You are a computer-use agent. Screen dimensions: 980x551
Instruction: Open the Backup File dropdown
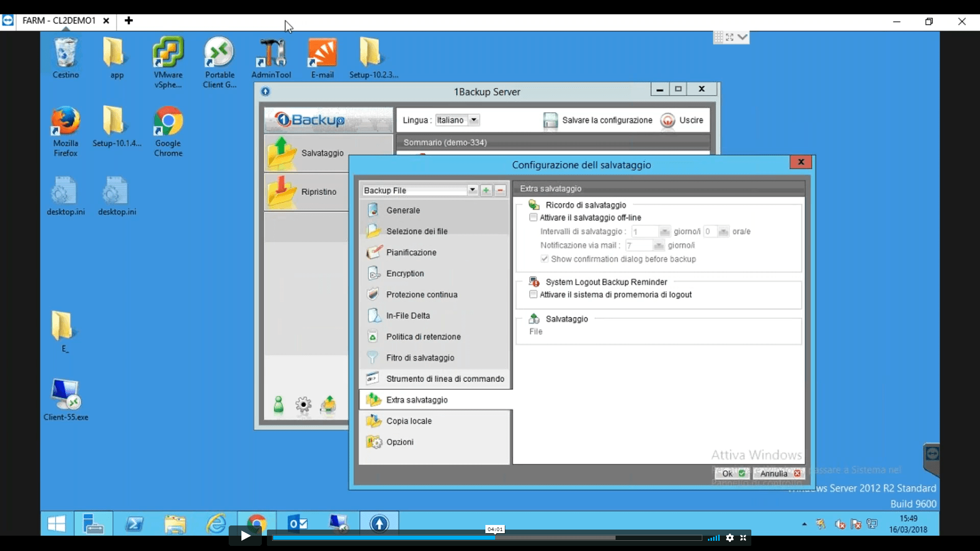473,190
